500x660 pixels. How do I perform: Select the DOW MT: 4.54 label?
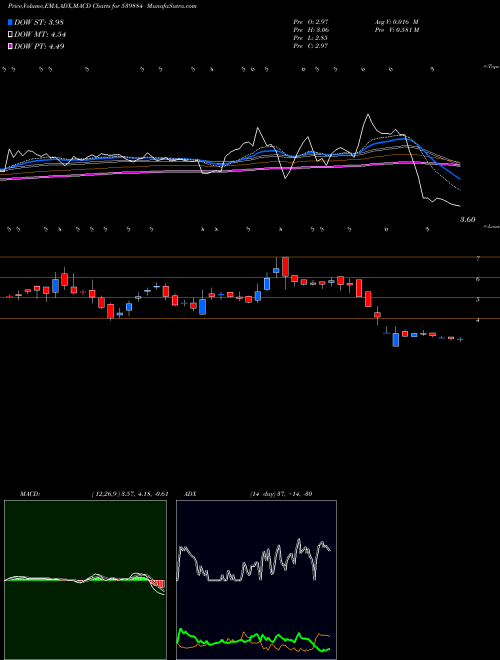coord(40,35)
